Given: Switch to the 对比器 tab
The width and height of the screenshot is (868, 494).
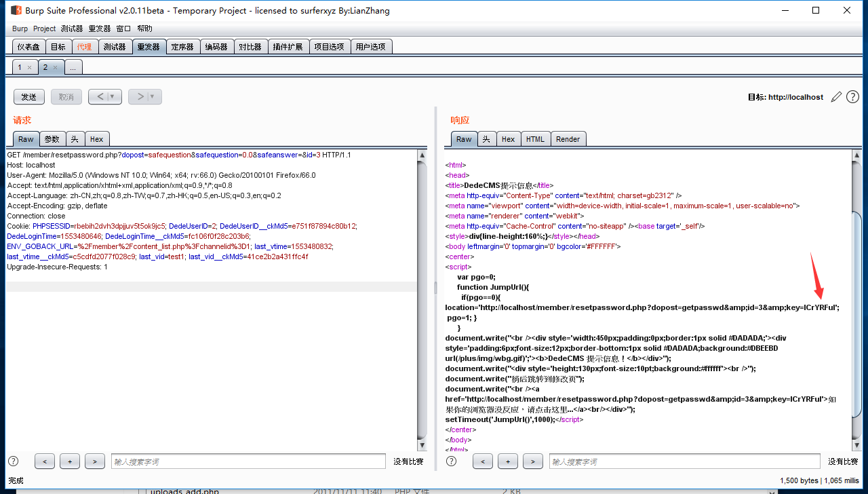Looking at the screenshot, I should coord(250,47).
